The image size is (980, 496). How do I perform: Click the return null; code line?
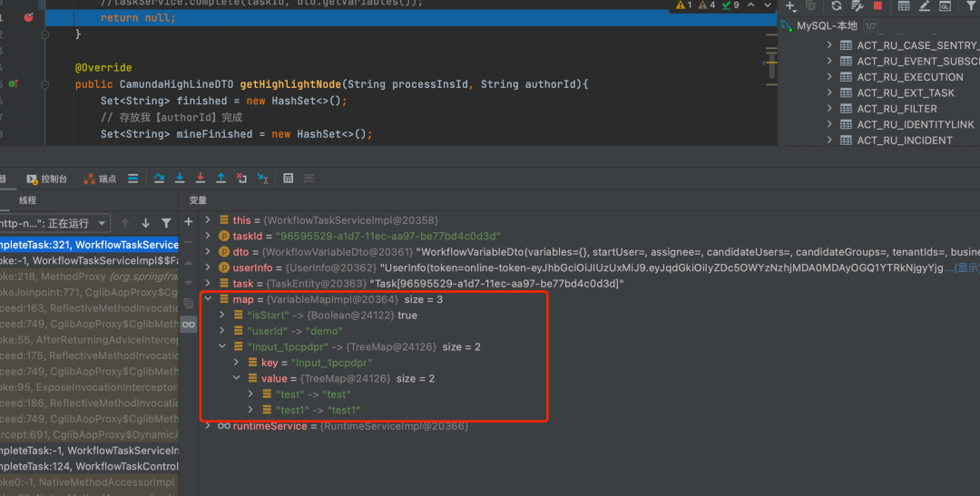coord(138,18)
